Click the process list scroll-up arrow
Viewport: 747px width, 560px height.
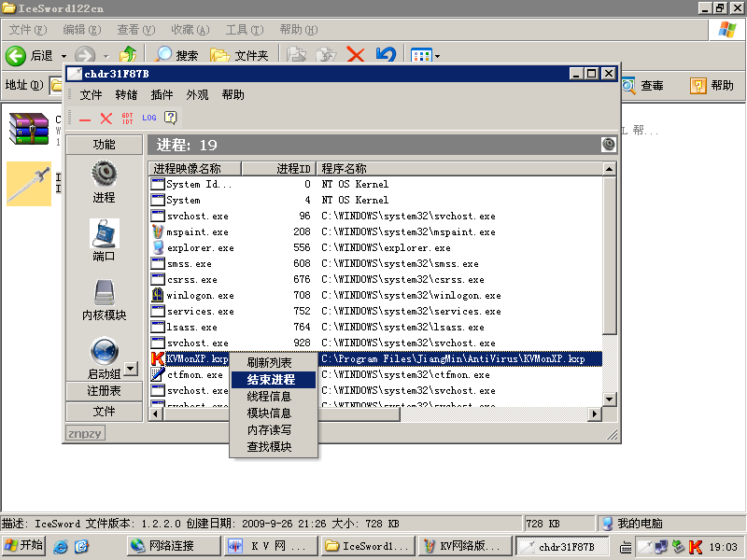(x=610, y=169)
